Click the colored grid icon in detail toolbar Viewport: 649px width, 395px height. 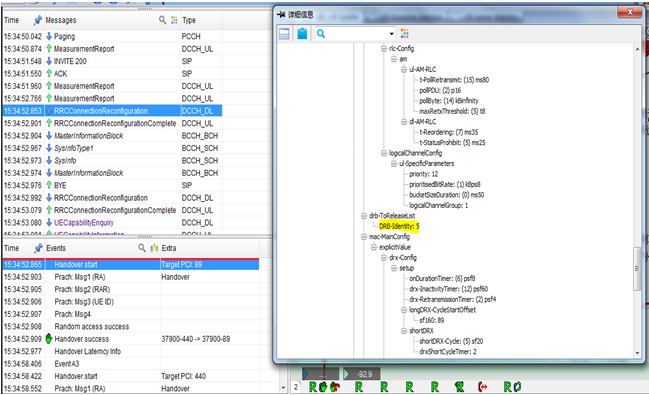coord(405,34)
